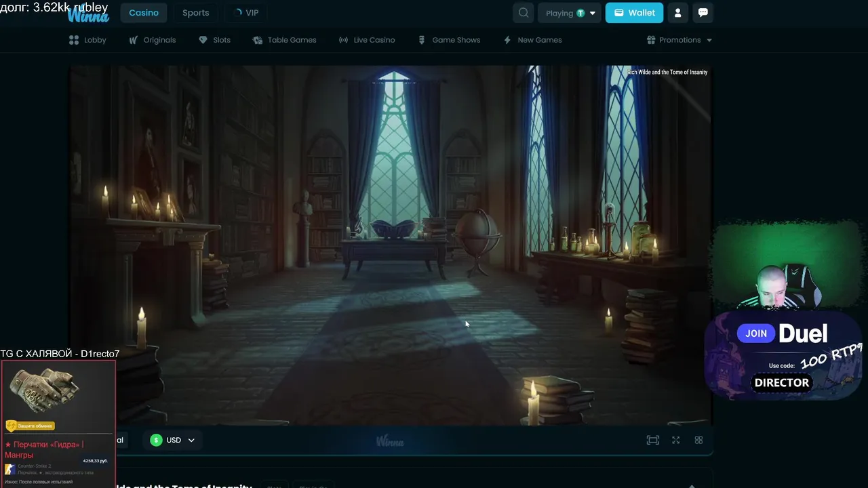
Task: Switch to the Sports tab
Action: pos(195,13)
